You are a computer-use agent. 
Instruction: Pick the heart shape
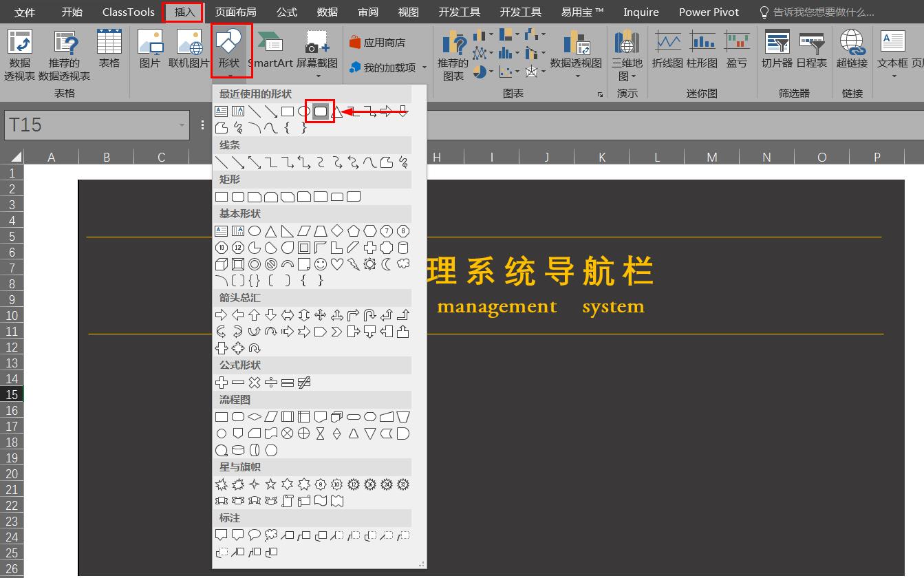pos(337,264)
